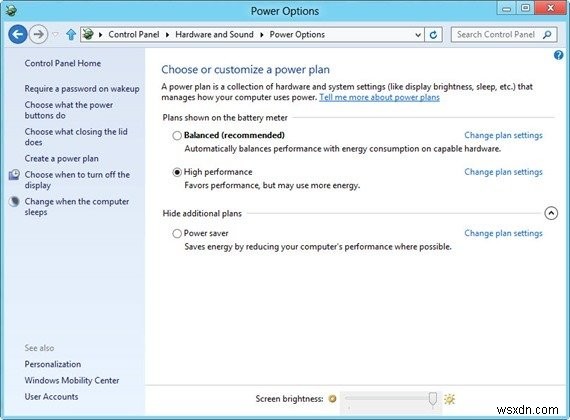
Task: Click the Power Options address bar icon
Action: (x=88, y=35)
